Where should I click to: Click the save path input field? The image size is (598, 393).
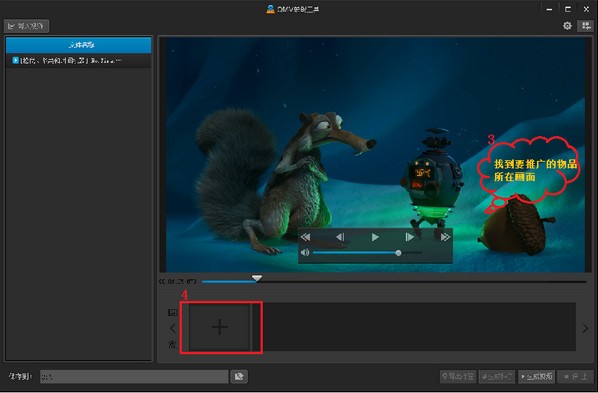[x=134, y=377]
